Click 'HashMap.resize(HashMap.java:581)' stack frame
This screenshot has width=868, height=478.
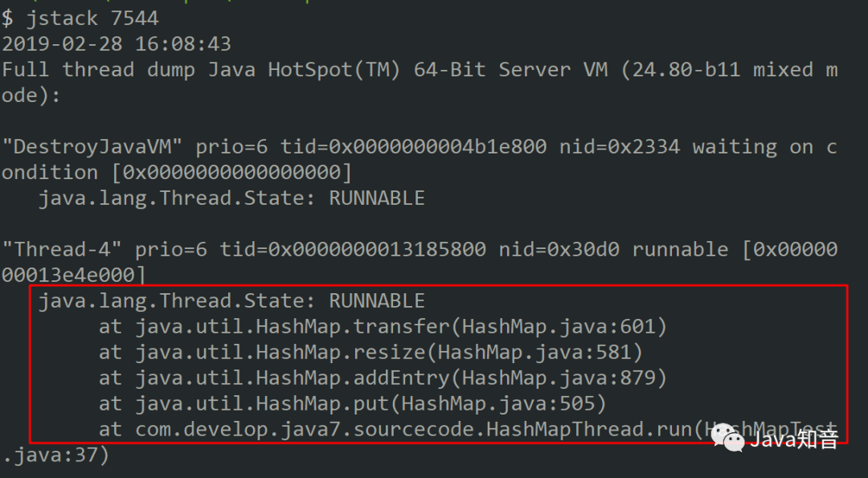371,352
